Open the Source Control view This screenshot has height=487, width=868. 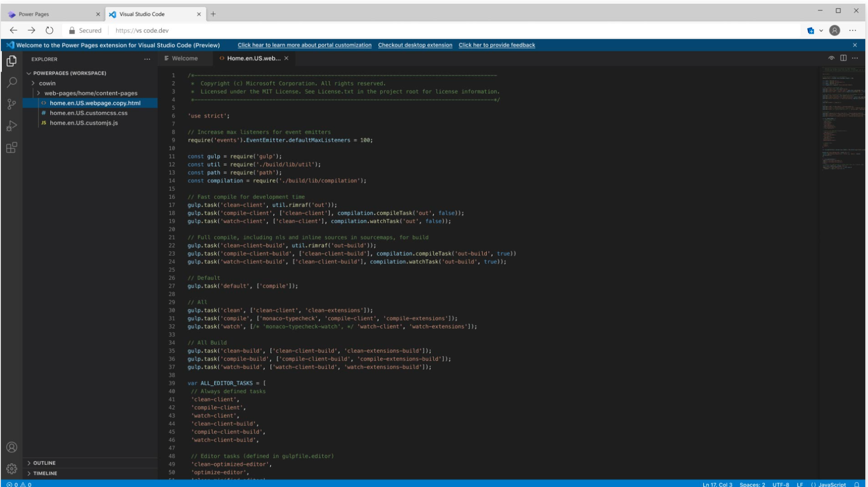pos(12,104)
